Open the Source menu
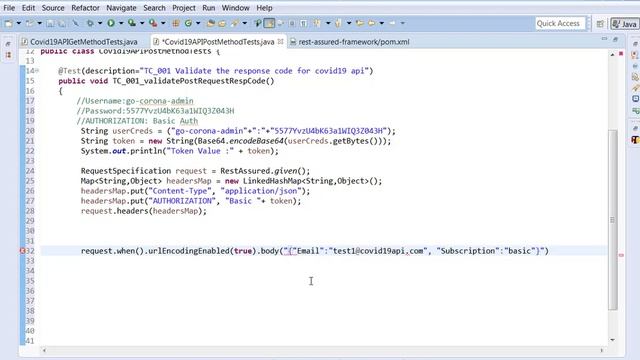 (x=53, y=8)
